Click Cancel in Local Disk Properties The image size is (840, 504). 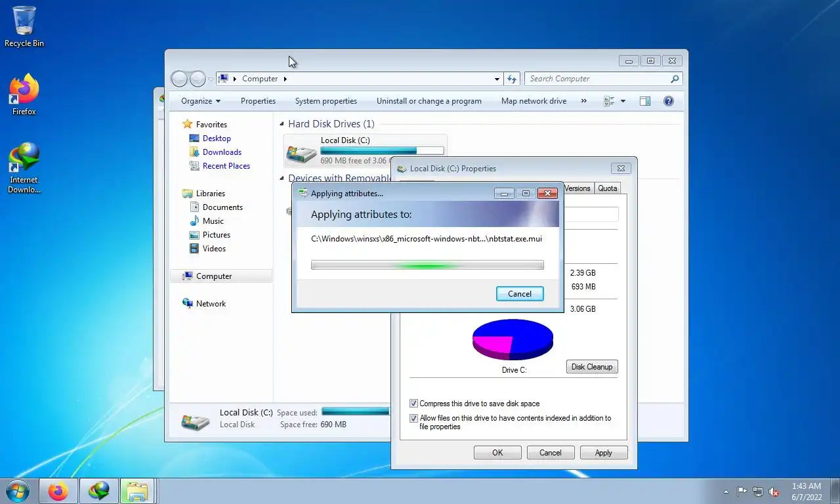[550, 453]
